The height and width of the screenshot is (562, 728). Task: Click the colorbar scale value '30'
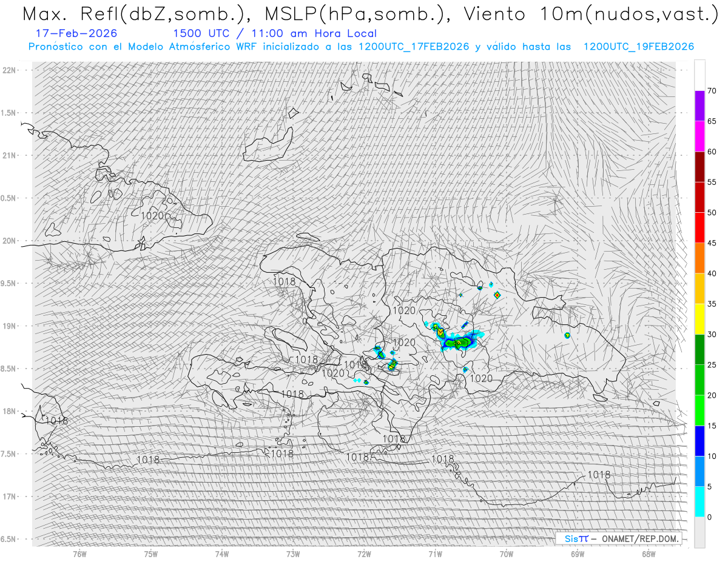pos(712,334)
